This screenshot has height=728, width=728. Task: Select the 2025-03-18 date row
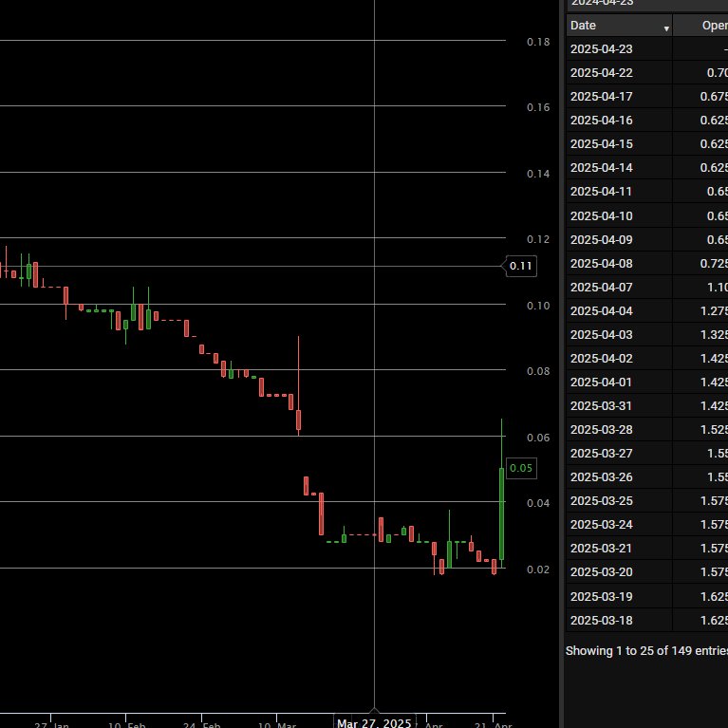point(647,620)
